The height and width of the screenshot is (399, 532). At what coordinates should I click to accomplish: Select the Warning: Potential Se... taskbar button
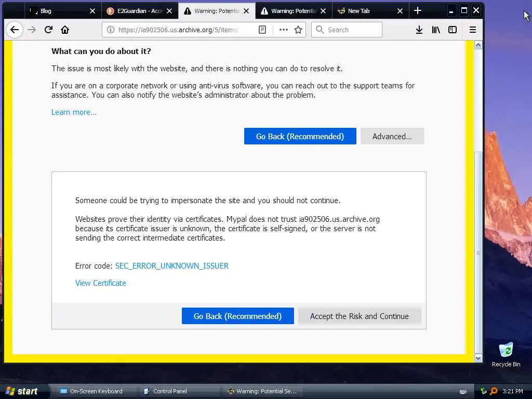tap(262, 391)
